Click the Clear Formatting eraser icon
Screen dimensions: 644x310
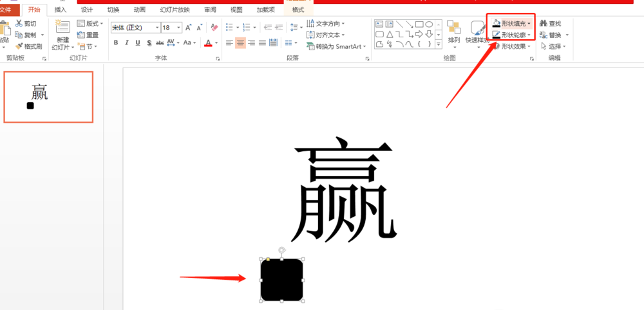pos(214,28)
